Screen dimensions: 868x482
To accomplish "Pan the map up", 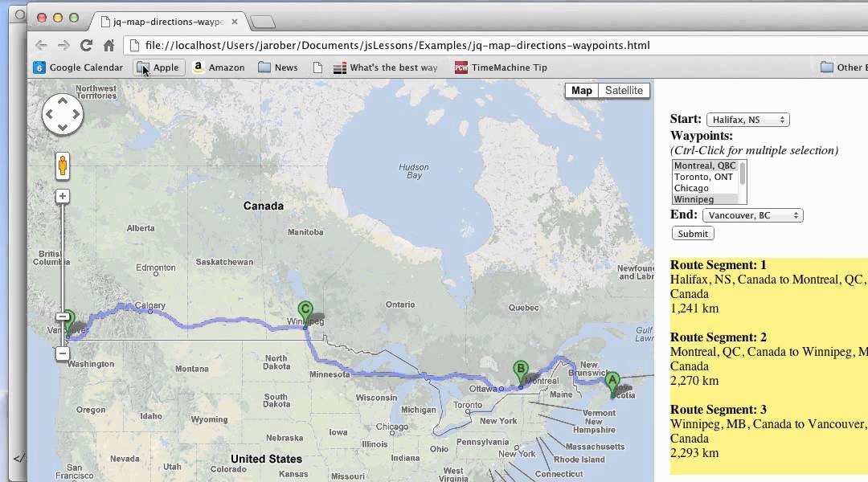I will (63, 100).
